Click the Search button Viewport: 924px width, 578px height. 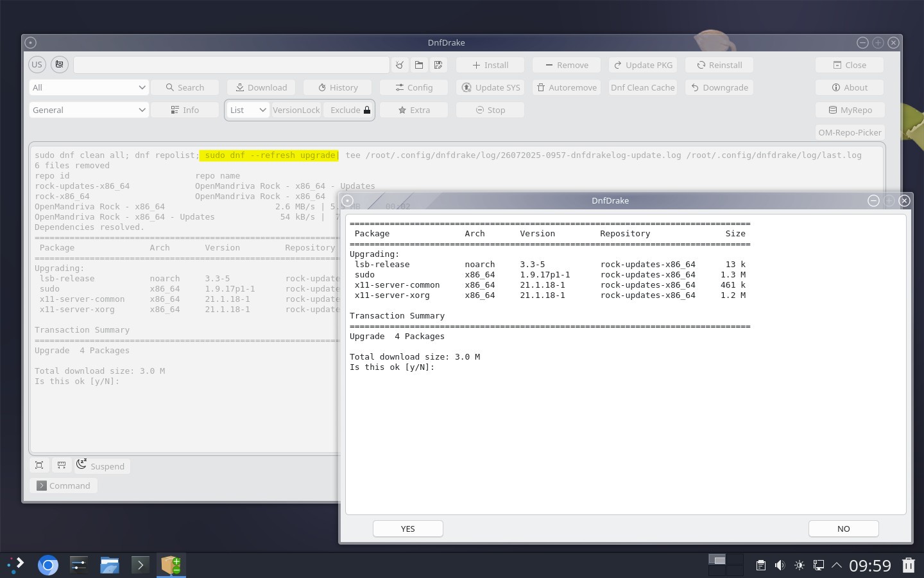185,87
